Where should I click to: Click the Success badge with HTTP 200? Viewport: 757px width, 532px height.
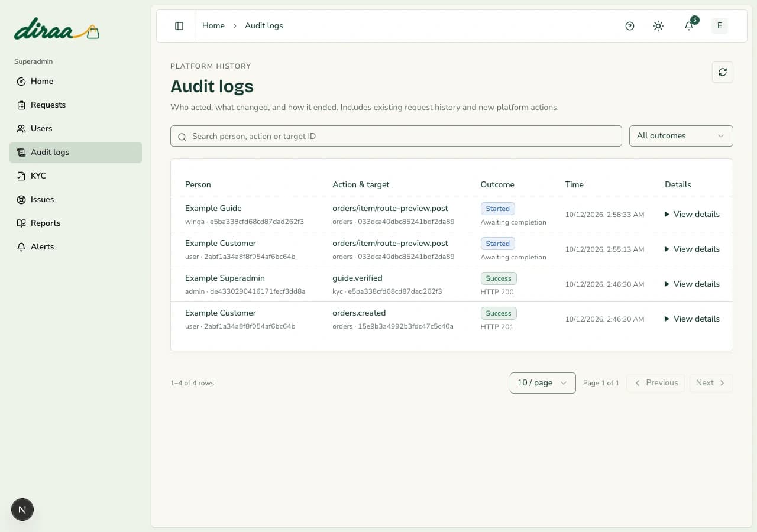pyautogui.click(x=499, y=278)
